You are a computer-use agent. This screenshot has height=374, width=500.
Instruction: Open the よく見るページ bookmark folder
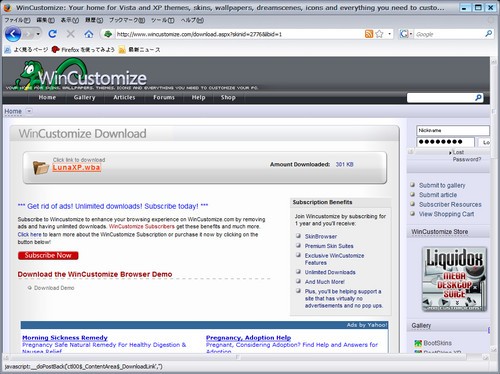pos(26,50)
